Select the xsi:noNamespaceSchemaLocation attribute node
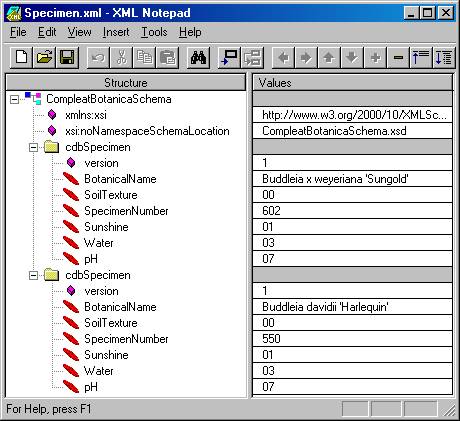The height and width of the screenshot is (421, 460). click(x=147, y=131)
